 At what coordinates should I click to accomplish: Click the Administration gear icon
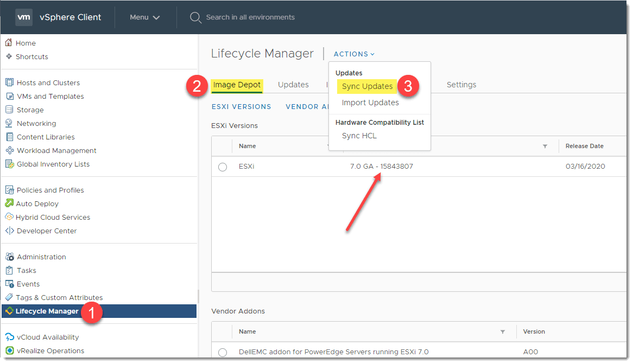[9, 257]
